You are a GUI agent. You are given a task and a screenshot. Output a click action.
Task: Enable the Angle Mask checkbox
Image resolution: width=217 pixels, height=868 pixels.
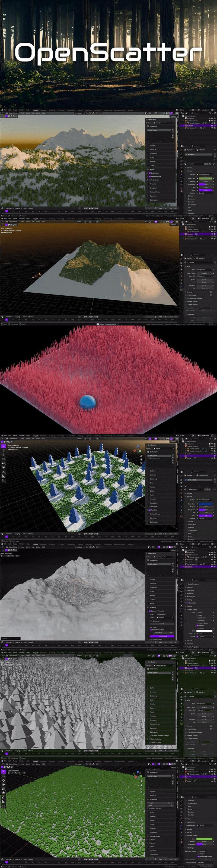point(150,180)
